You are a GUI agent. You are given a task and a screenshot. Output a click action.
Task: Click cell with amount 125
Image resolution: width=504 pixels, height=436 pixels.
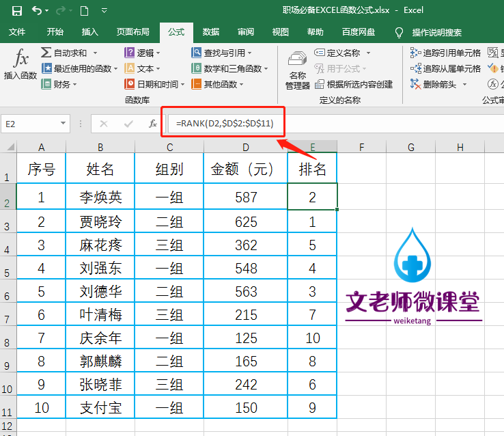[x=246, y=338]
